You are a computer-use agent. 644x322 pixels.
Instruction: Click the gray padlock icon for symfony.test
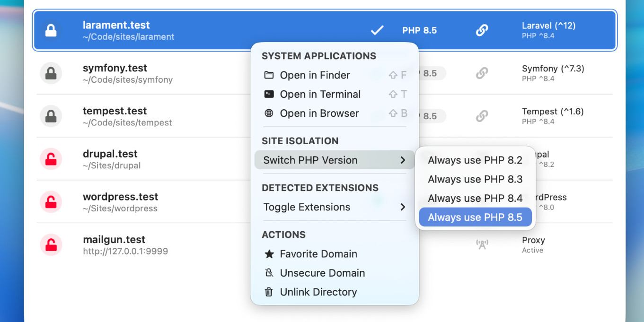(x=51, y=73)
